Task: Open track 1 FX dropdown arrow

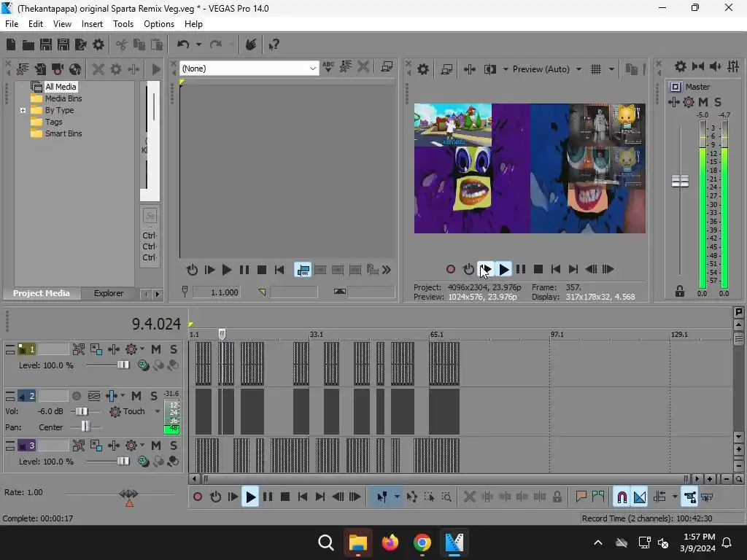Action: point(142,349)
